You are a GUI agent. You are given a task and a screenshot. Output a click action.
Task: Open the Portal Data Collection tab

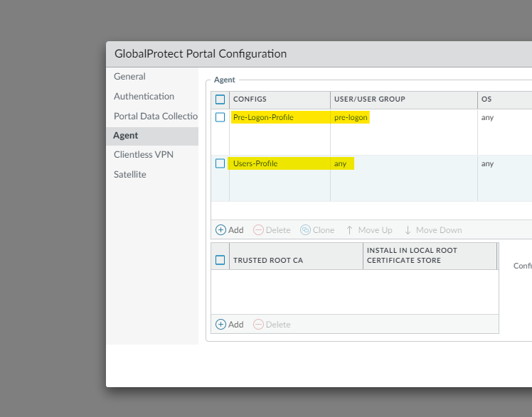click(155, 116)
